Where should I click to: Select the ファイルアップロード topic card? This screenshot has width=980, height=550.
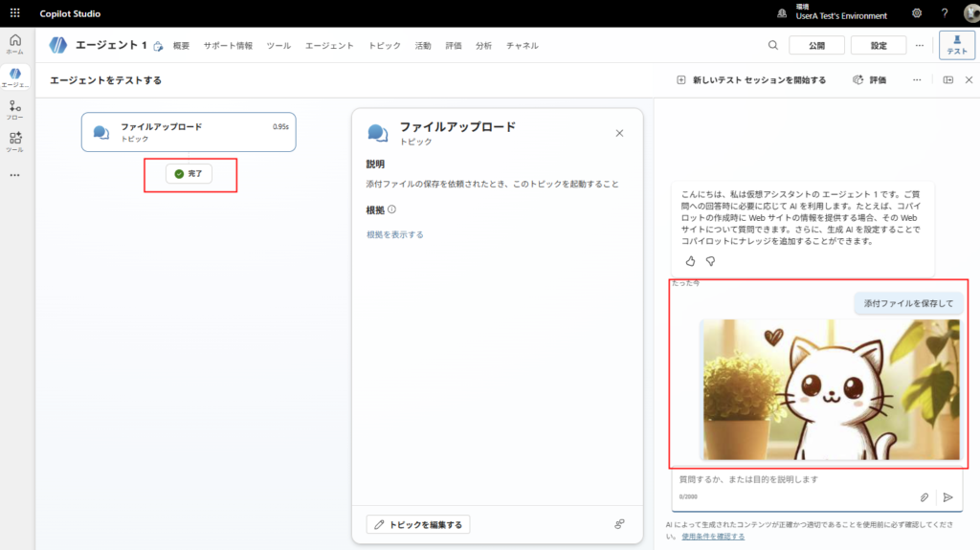[189, 132]
